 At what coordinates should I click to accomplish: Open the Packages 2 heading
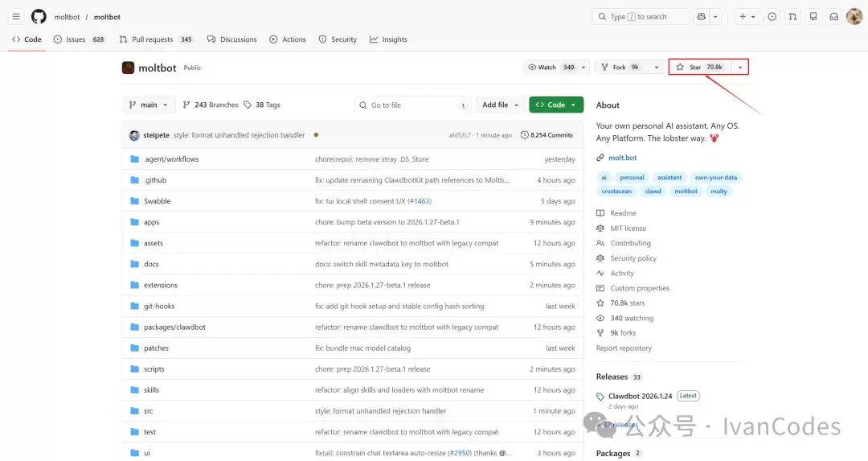[618, 453]
